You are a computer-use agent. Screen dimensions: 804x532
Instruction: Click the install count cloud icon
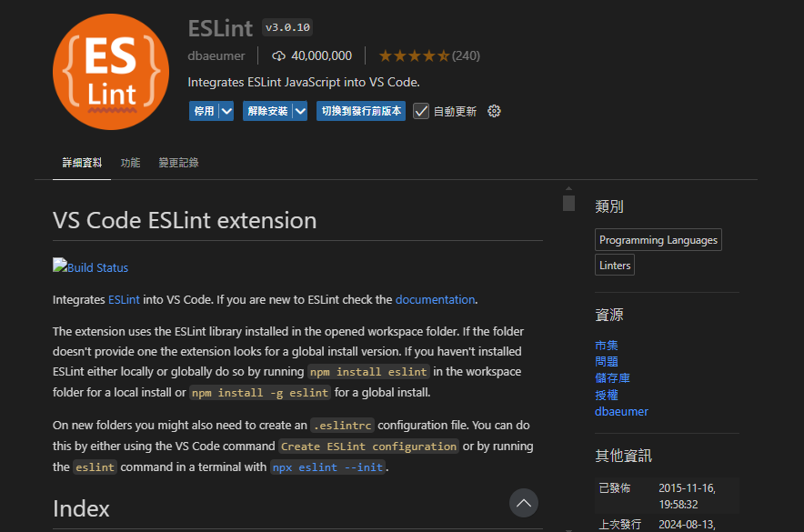(x=278, y=55)
